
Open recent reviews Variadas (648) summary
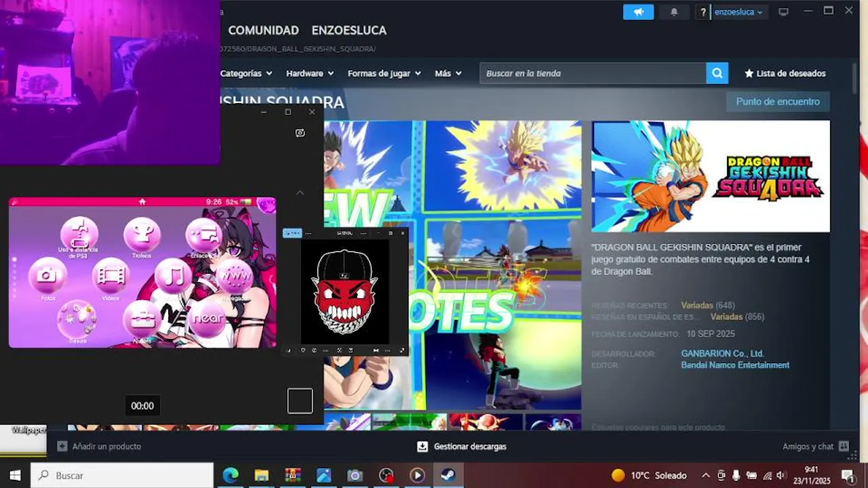pos(708,306)
